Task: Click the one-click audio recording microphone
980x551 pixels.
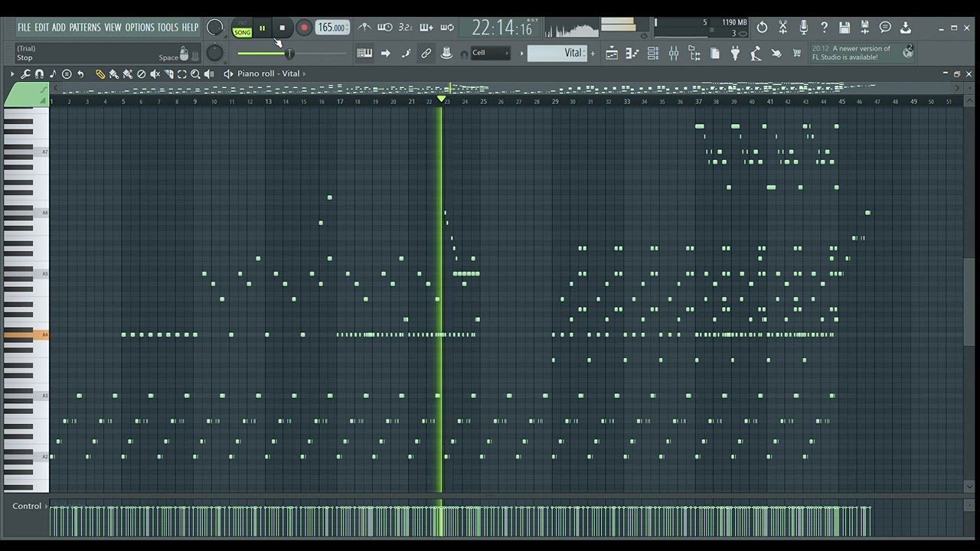Action: pyautogui.click(x=804, y=28)
